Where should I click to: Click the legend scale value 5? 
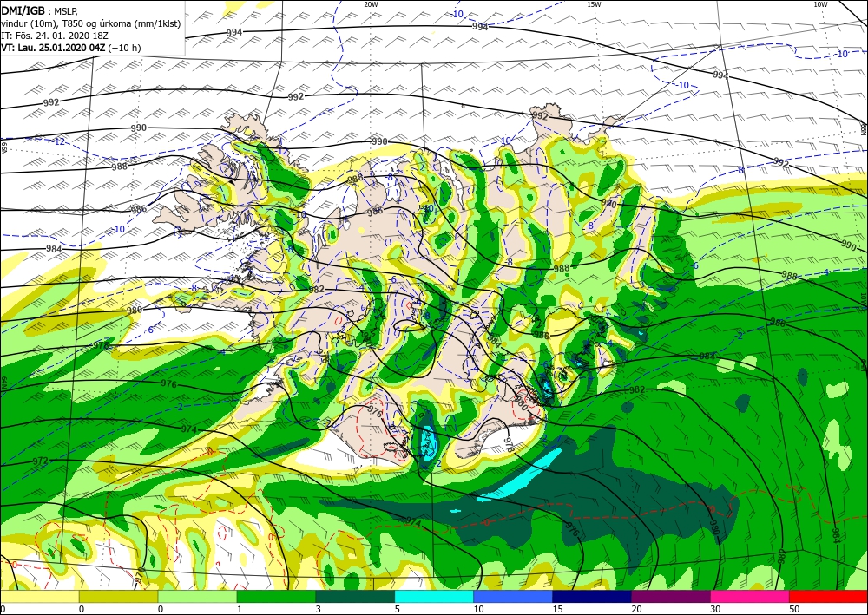[x=397, y=609]
